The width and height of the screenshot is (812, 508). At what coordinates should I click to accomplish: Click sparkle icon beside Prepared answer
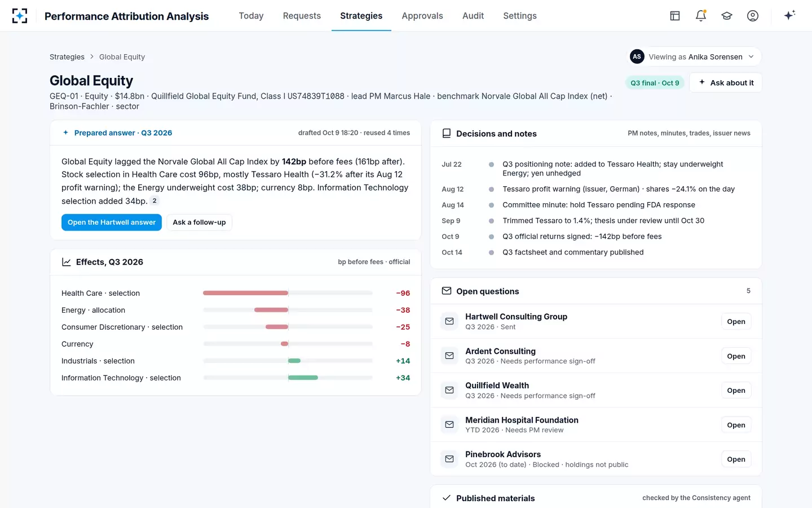coord(65,133)
